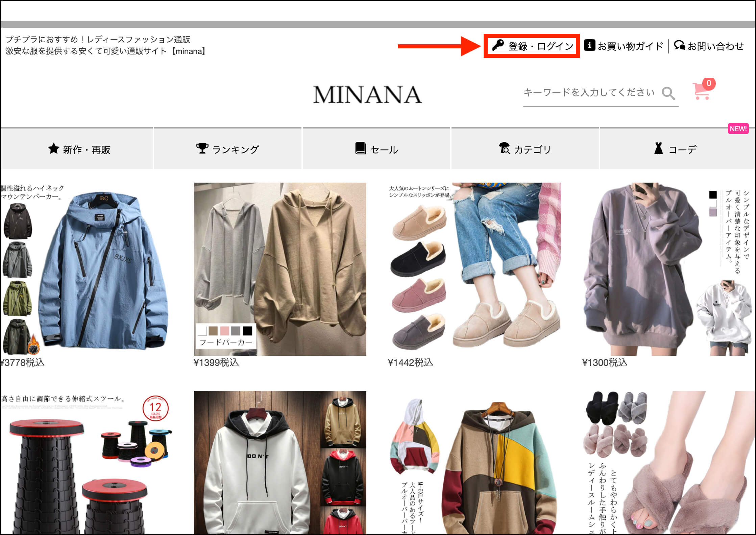Click the ¥3778税込 price
This screenshot has width=756, height=535.
pos(22,363)
